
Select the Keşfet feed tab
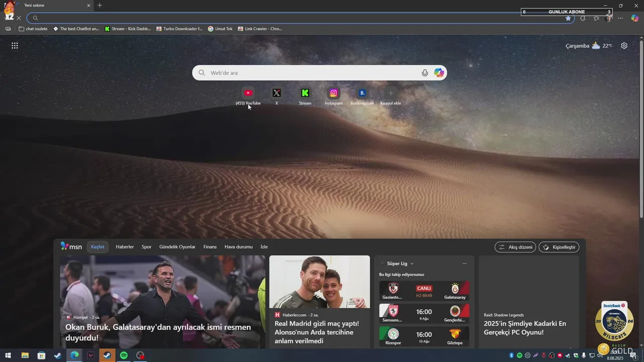coord(98,247)
